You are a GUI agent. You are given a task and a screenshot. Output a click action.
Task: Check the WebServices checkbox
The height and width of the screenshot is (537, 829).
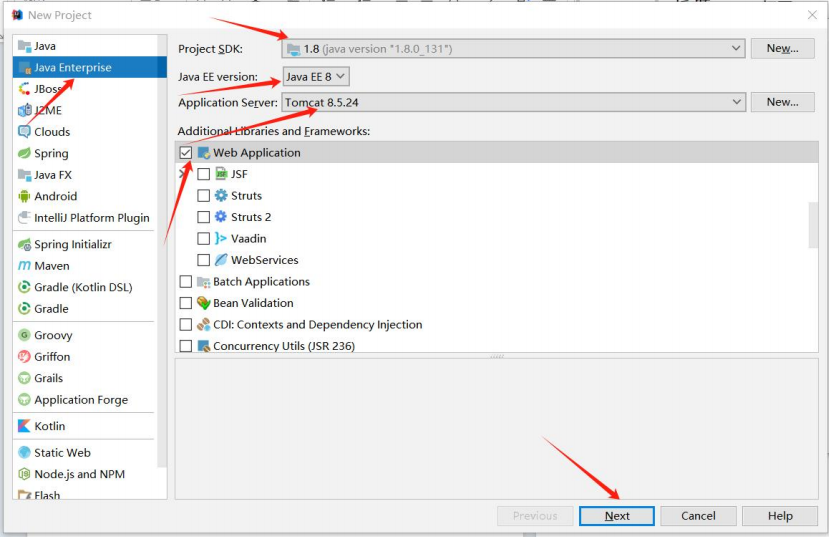(x=204, y=260)
